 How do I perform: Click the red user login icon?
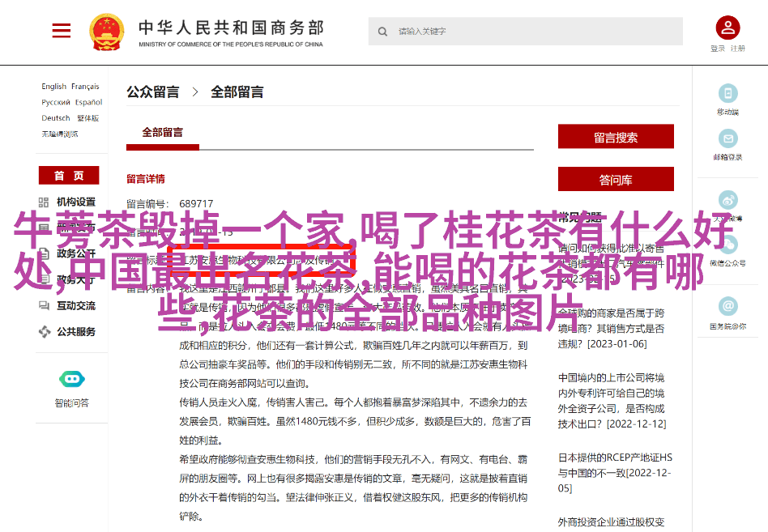[x=727, y=28]
